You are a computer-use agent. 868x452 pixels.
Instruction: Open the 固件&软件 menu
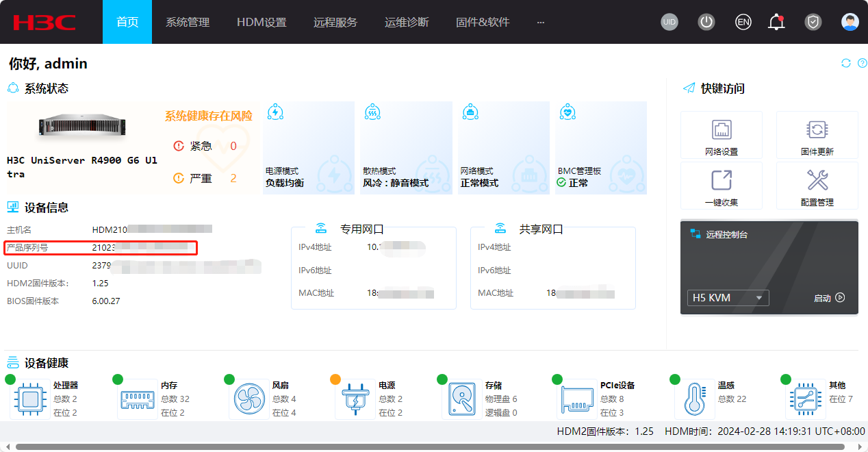483,22
